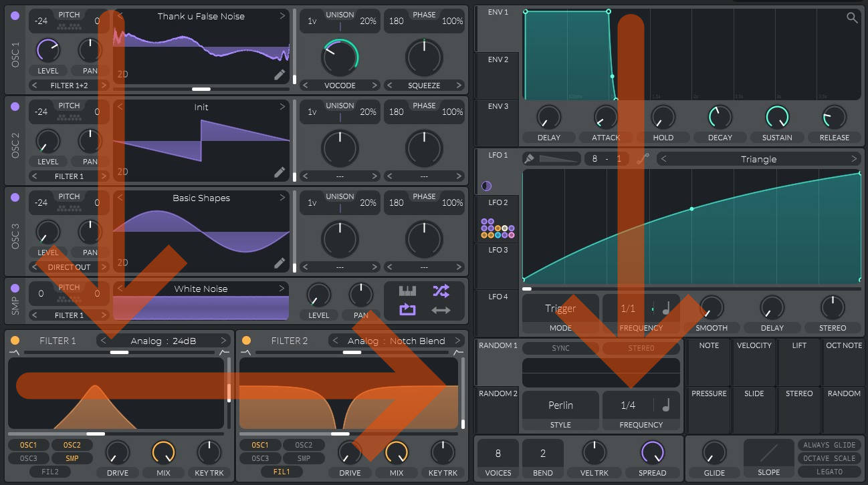Viewport: 868px width, 485px height.
Task: Disable Filter 1 using its orange power dot
Action: click(15, 341)
